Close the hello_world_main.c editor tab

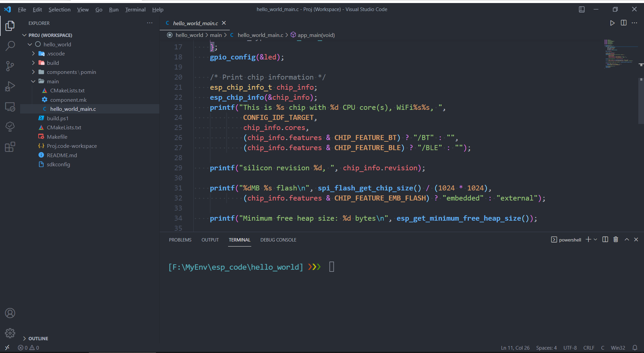224,23
